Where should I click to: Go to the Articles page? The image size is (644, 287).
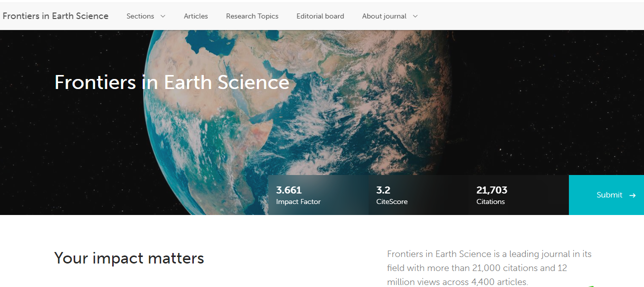point(196,16)
